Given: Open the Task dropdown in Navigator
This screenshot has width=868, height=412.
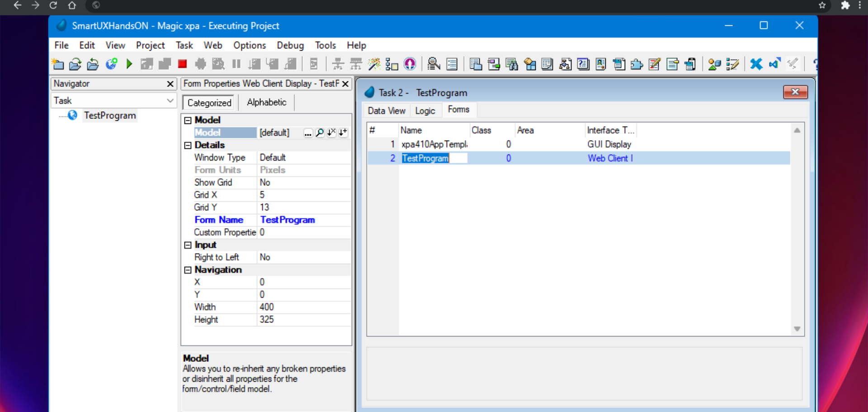Looking at the screenshot, I should [170, 100].
